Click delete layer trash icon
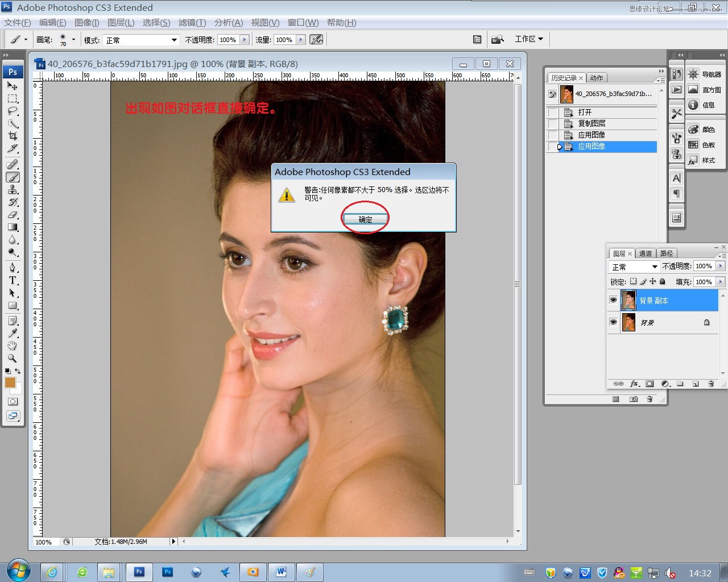 710,384
